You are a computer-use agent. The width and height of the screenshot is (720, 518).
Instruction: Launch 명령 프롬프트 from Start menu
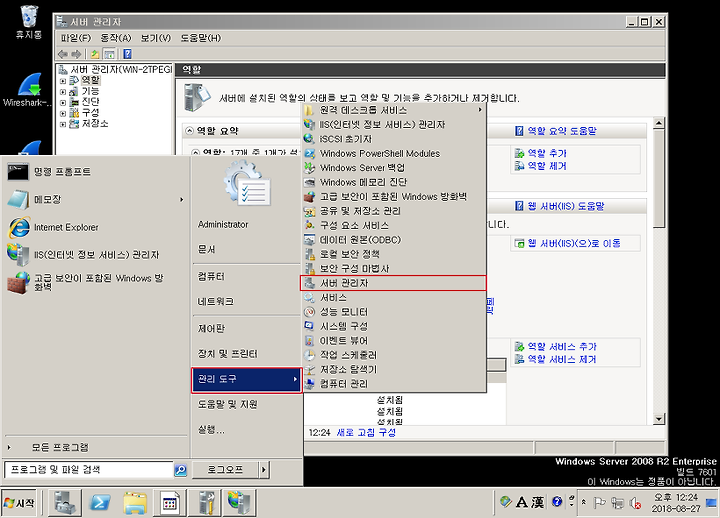[96, 172]
